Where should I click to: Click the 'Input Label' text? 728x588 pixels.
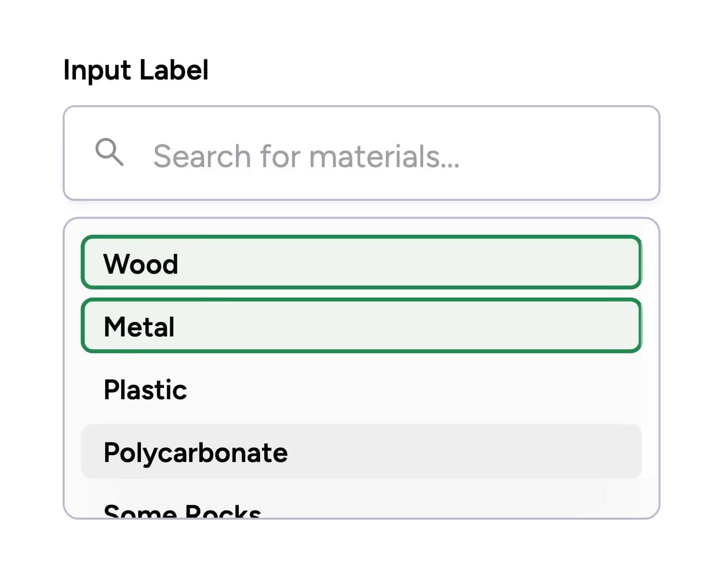136,70
